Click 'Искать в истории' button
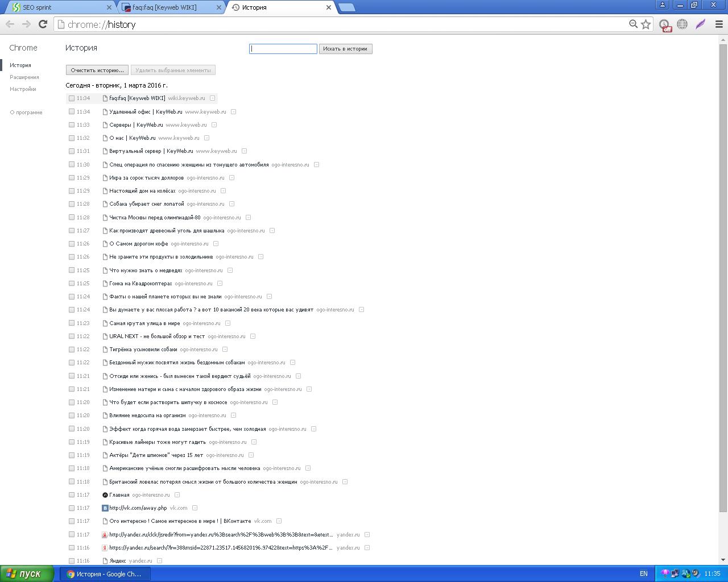Image resolution: width=728 pixels, height=582 pixels. pyautogui.click(x=345, y=49)
